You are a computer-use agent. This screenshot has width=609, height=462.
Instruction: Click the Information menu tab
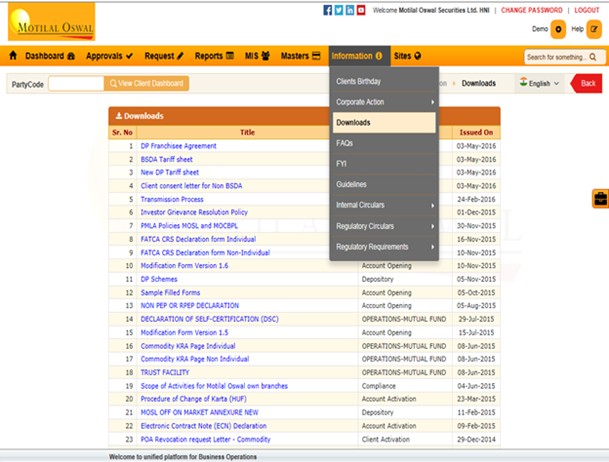tap(359, 56)
